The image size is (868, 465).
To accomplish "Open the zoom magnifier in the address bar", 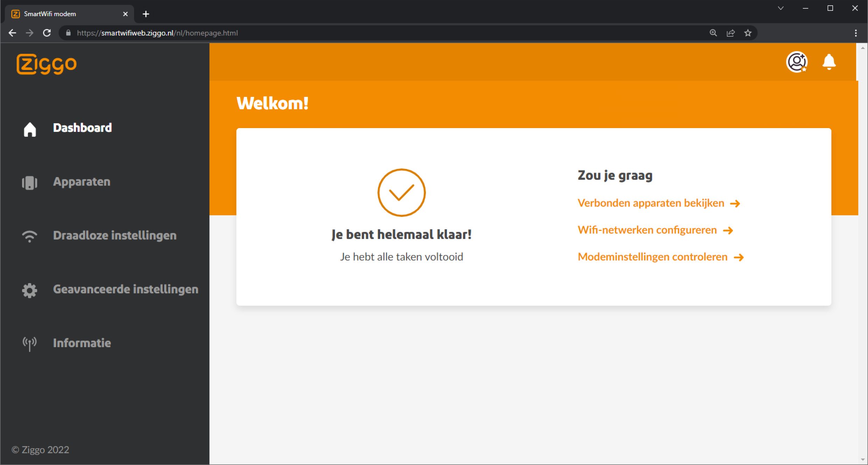I will click(x=713, y=33).
